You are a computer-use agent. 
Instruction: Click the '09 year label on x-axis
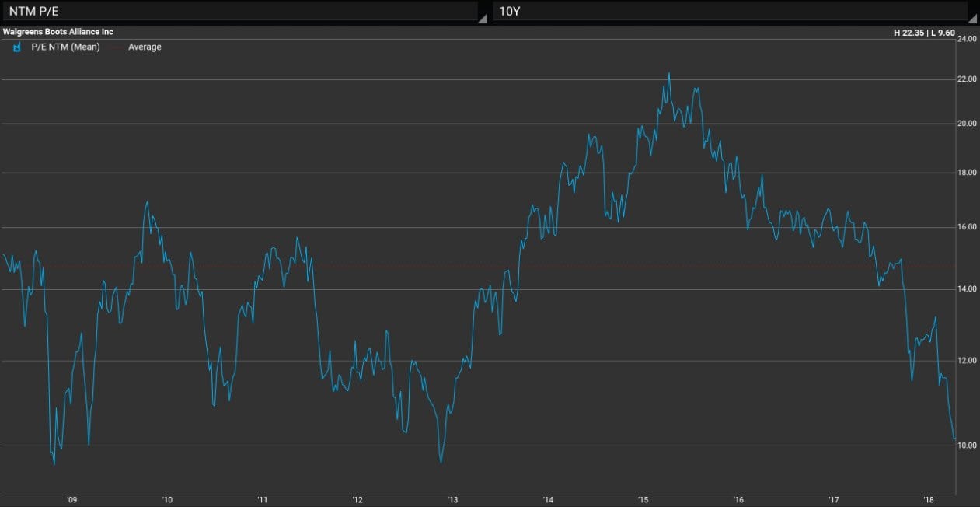coord(71,500)
